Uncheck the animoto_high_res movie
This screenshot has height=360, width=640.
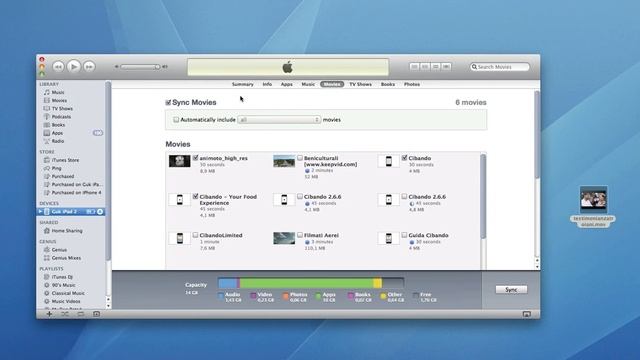pyautogui.click(x=196, y=158)
